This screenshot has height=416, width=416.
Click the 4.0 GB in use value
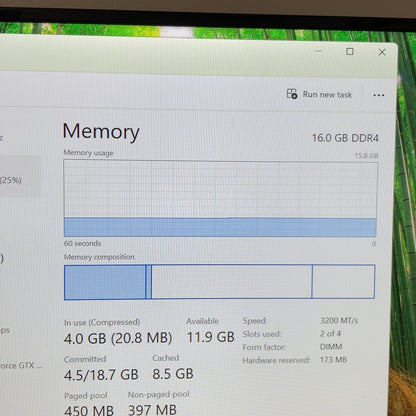(x=85, y=339)
